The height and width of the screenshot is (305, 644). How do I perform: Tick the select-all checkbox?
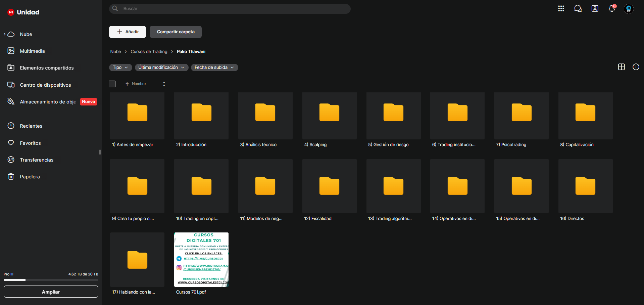pyautogui.click(x=112, y=84)
